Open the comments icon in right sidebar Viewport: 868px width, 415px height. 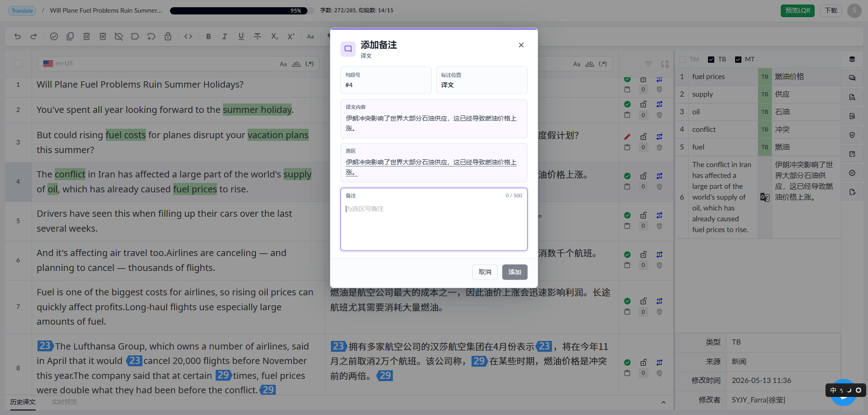[x=852, y=78]
